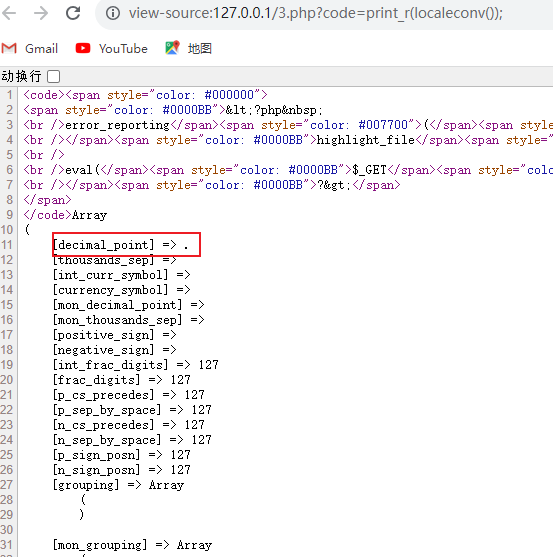The image size is (553, 557).
Task: Click the grouping Array line
Action: coord(118,485)
